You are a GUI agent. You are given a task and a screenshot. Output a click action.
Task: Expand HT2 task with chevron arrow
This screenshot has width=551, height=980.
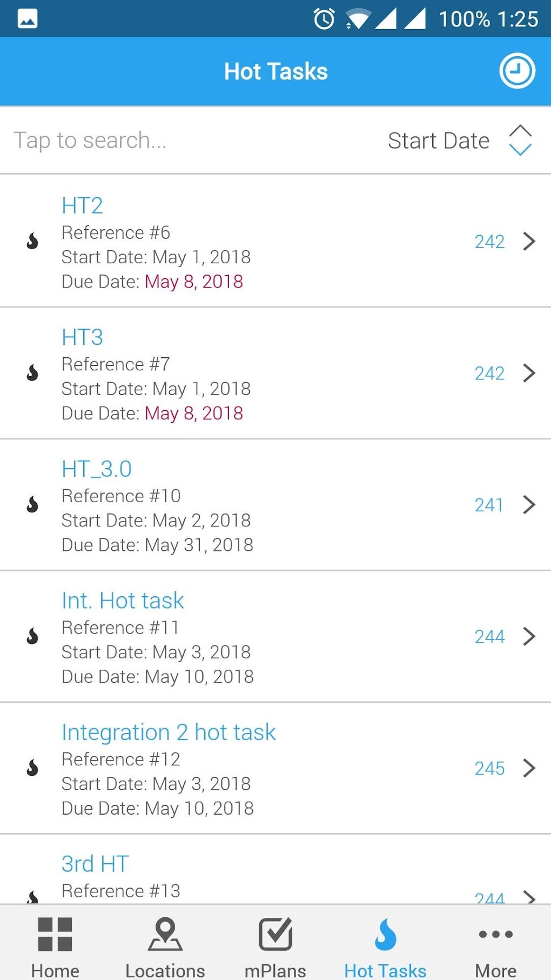(529, 241)
